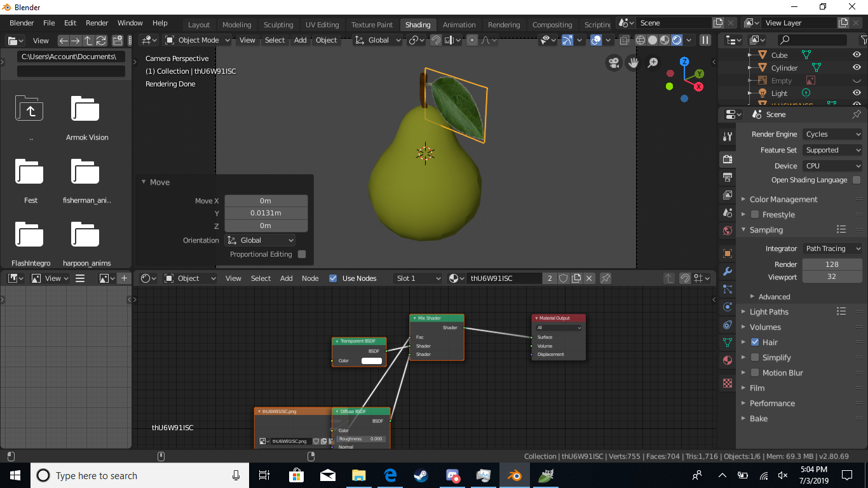Open Render Engine Cycles dropdown
868x488 pixels.
point(832,134)
